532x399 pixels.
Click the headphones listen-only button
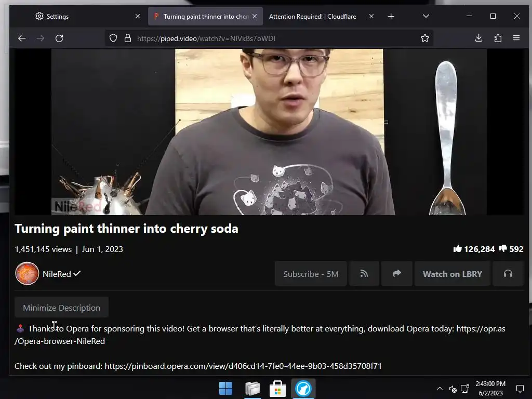pos(508,274)
